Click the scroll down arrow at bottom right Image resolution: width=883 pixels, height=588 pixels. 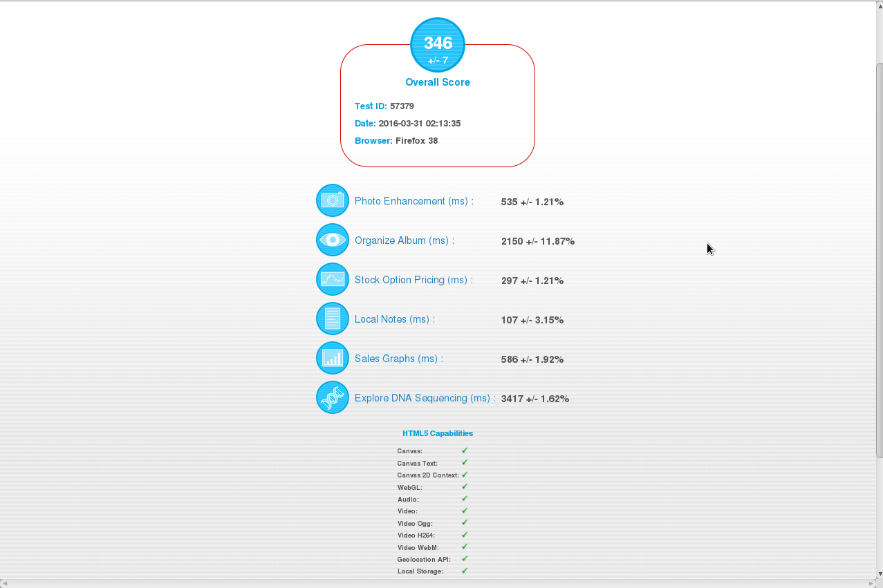[879, 573]
